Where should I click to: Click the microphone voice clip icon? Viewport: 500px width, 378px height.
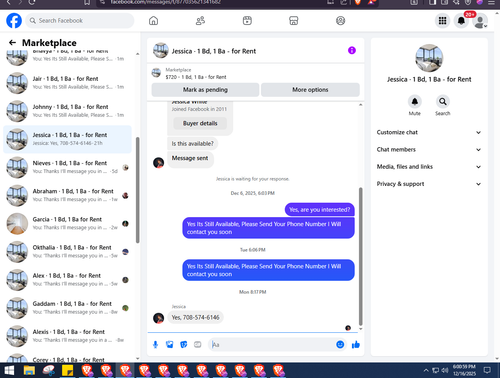pyautogui.click(x=155, y=344)
